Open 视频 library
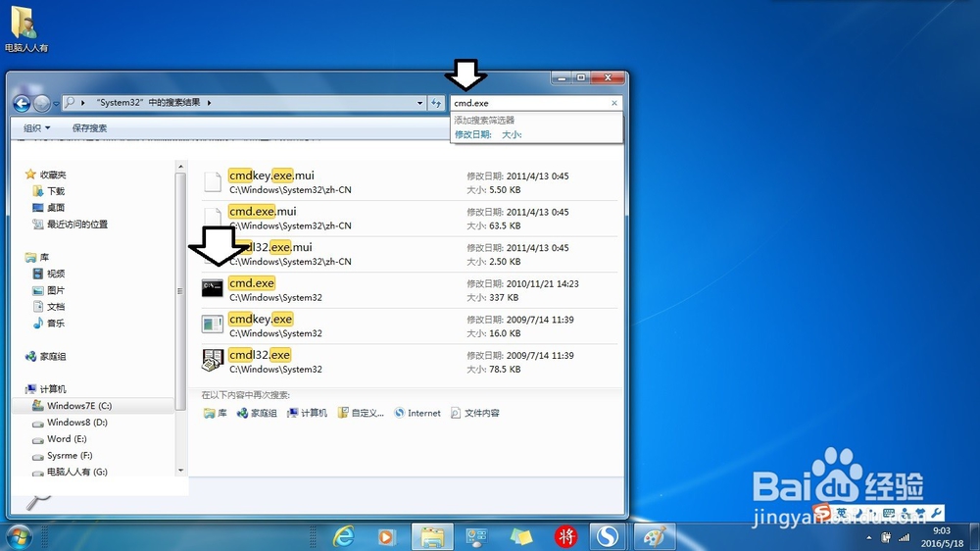980x551 pixels. pos(56,274)
